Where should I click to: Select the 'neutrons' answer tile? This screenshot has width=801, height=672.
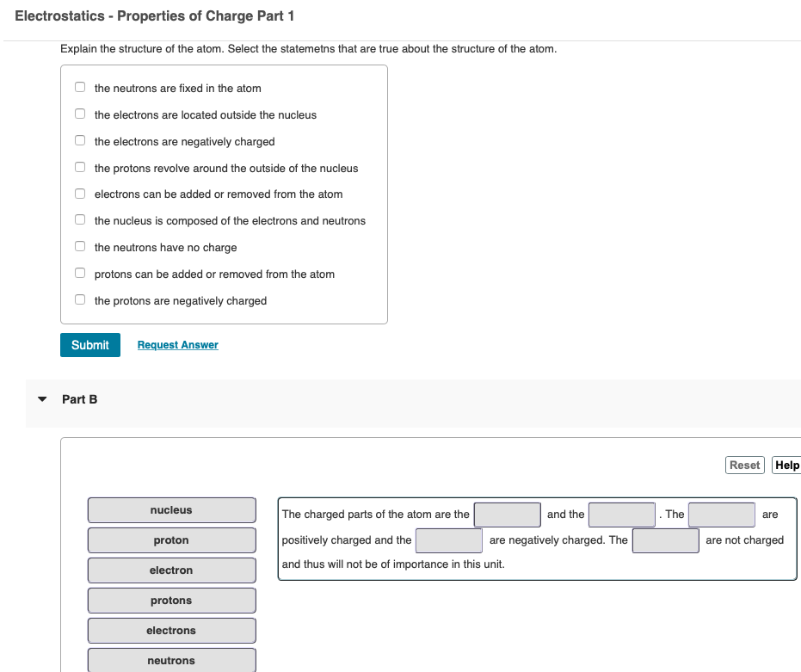[171, 660]
